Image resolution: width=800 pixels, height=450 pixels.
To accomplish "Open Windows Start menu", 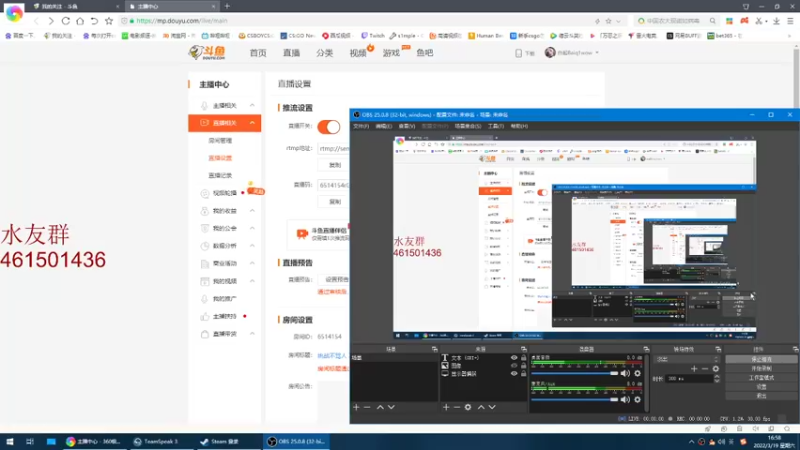I will [x=10, y=441].
